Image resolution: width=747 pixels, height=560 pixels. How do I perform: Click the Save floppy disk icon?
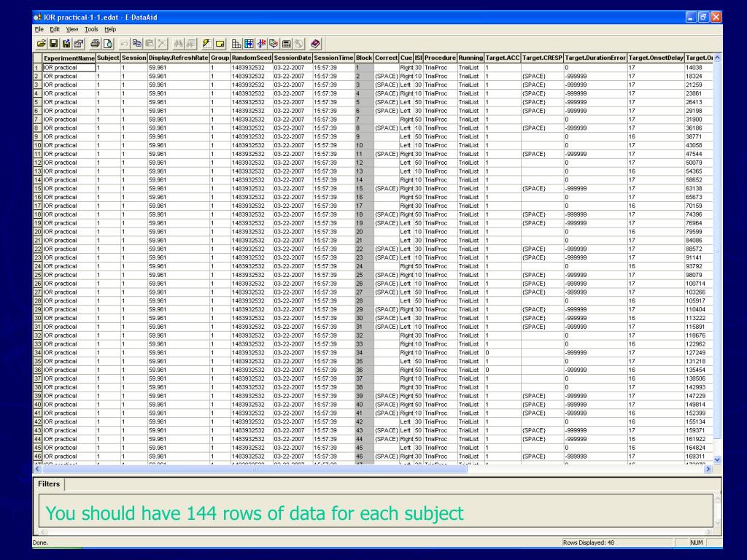click(x=54, y=44)
